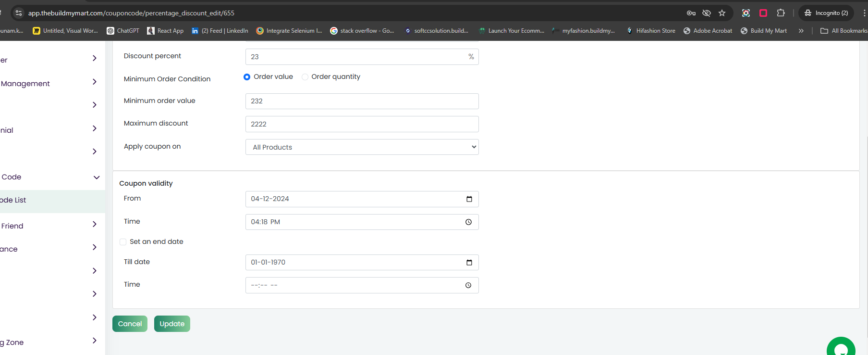The height and width of the screenshot is (355, 868).
Task: Show more bookmarks with the double chevron
Action: click(801, 31)
